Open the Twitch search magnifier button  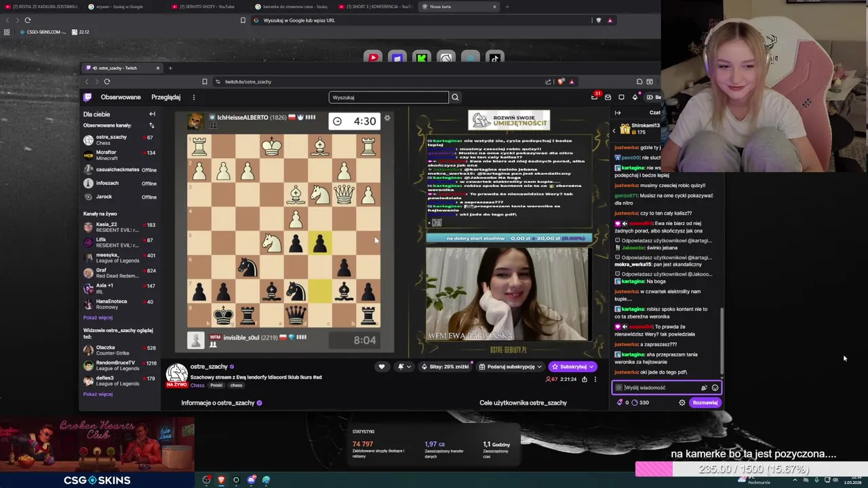[x=455, y=97]
